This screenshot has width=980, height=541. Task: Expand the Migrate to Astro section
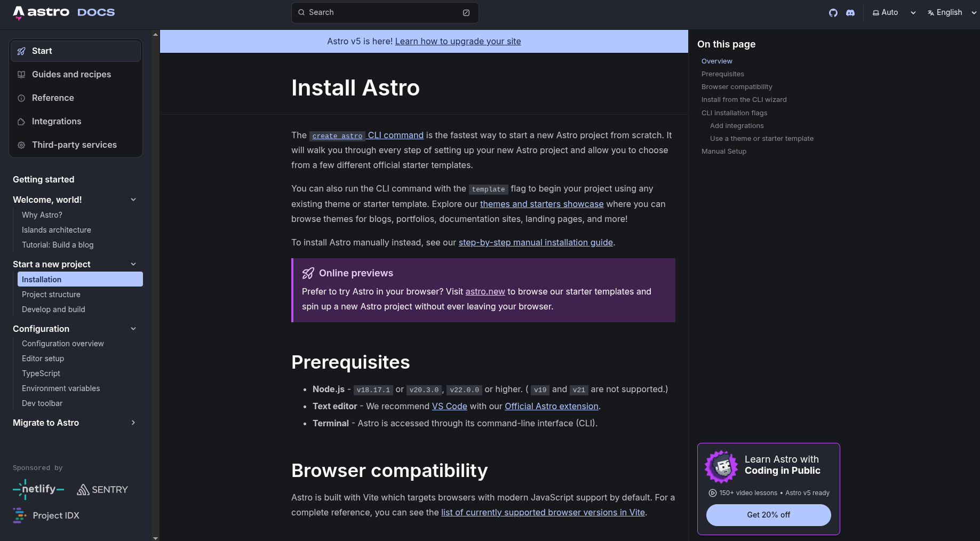tap(133, 423)
